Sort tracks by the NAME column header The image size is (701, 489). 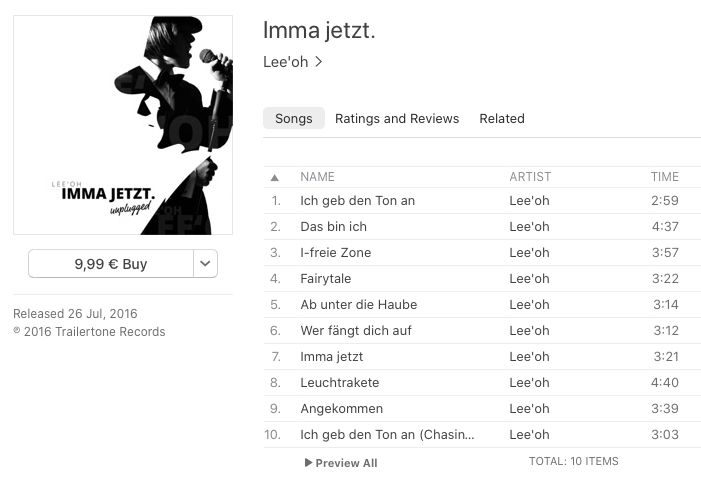click(317, 177)
